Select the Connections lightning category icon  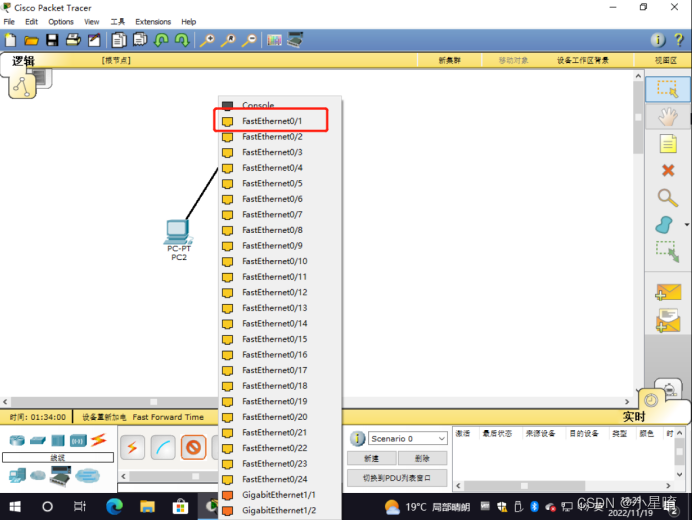tap(99, 440)
